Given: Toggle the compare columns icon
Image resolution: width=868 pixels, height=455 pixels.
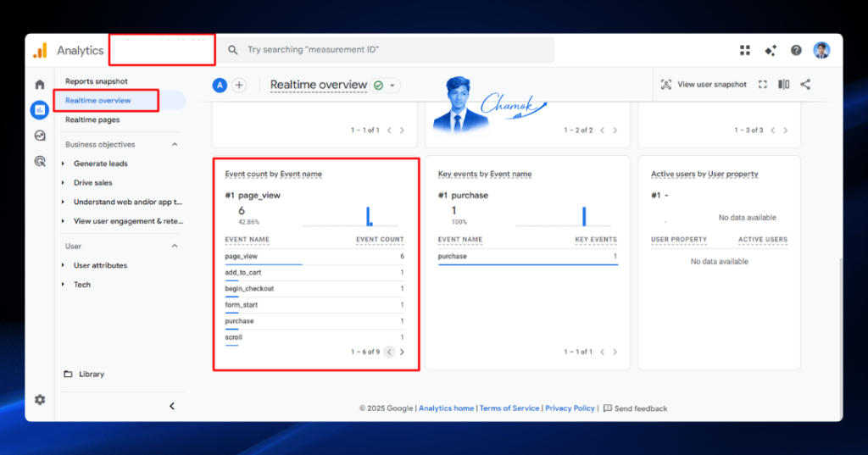Looking at the screenshot, I should point(784,84).
